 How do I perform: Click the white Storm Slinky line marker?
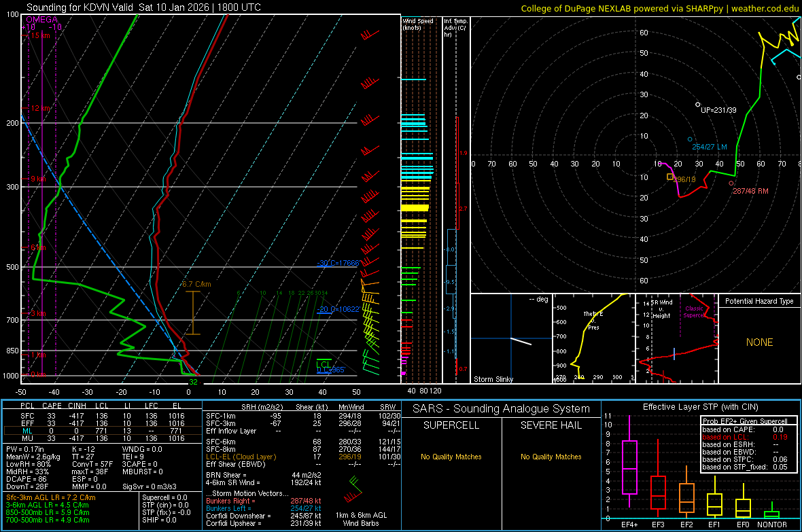pos(521,341)
